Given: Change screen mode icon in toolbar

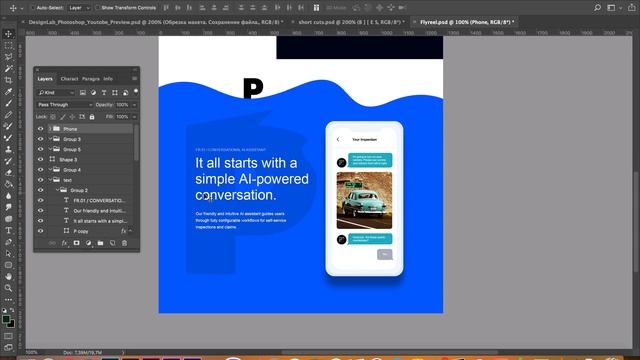Looking at the screenshot, I should [8, 347].
